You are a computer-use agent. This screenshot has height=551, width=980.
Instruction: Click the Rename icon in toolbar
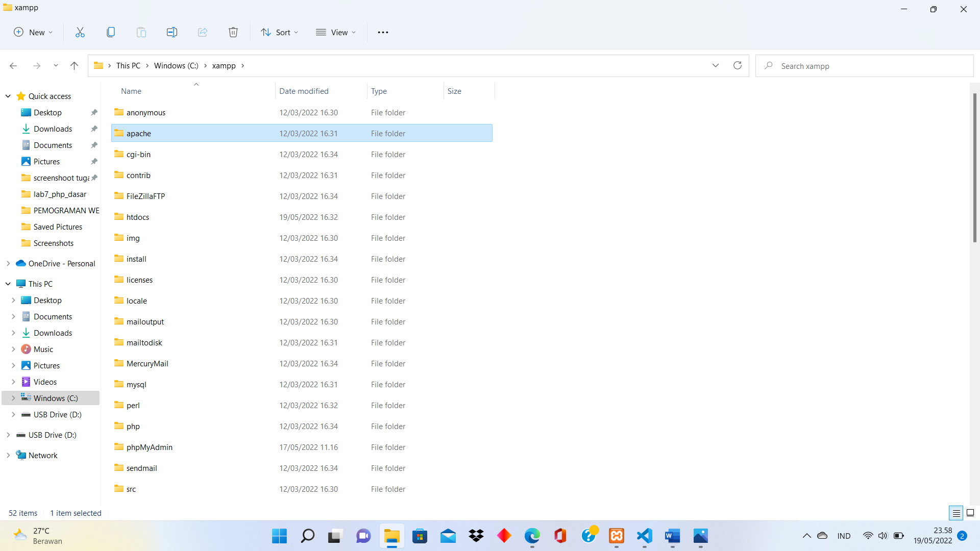pos(172,32)
